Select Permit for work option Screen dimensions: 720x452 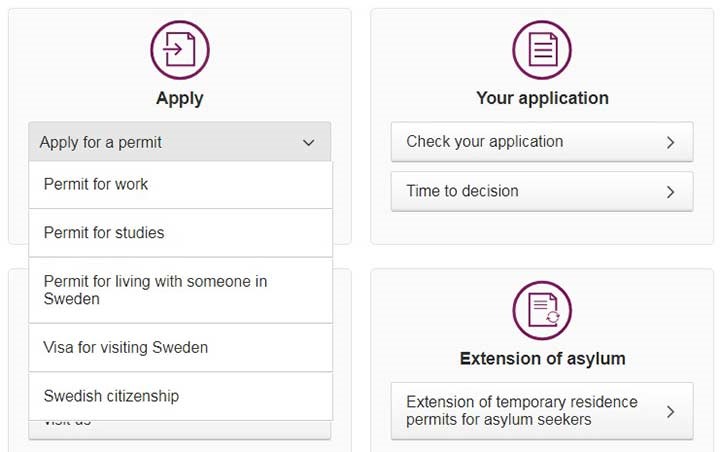(180, 185)
